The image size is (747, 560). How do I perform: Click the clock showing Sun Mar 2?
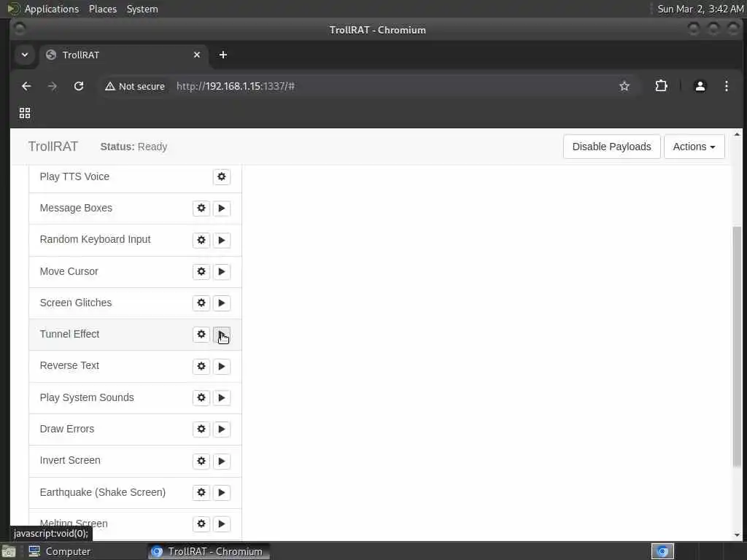(x=700, y=9)
